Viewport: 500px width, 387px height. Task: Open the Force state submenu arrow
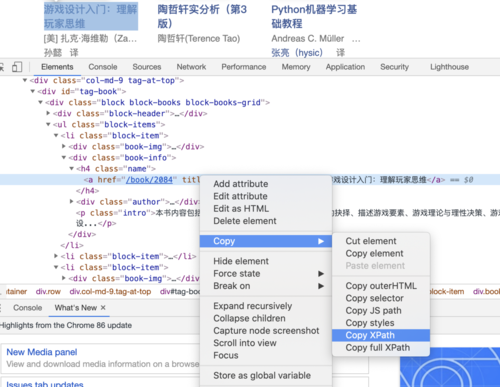(x=321, y=274)
